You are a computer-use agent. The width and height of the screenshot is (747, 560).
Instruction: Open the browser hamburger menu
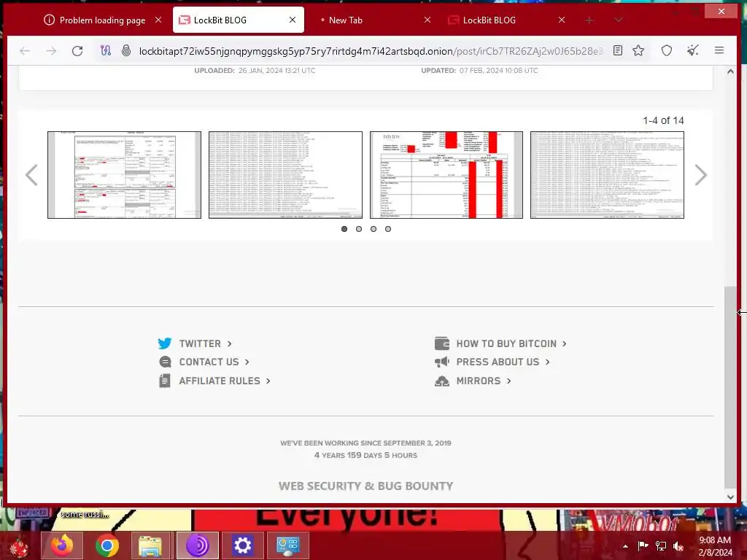click(719, 50)
